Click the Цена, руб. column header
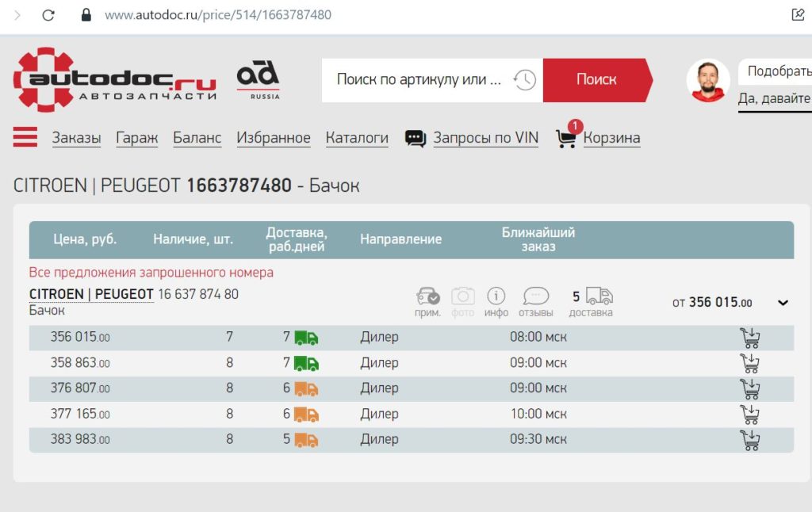The height and width of the screenshot is (512, 812). 85,239
